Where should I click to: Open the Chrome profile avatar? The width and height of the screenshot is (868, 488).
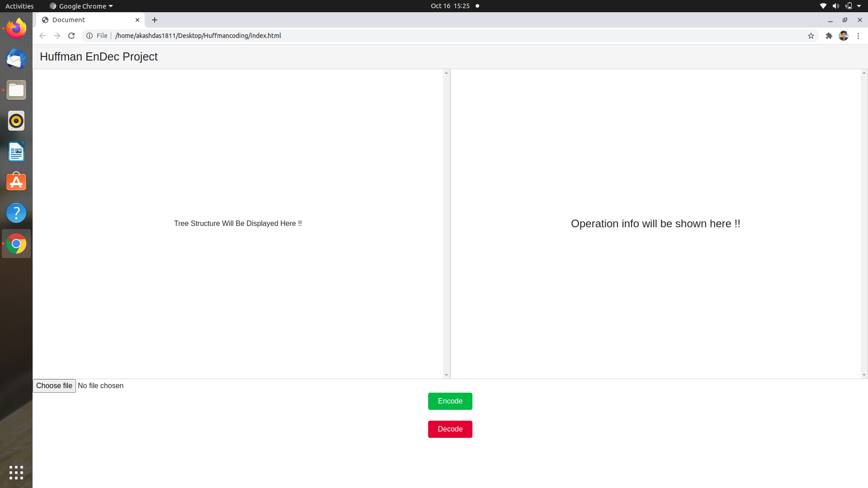click(844, 36)
